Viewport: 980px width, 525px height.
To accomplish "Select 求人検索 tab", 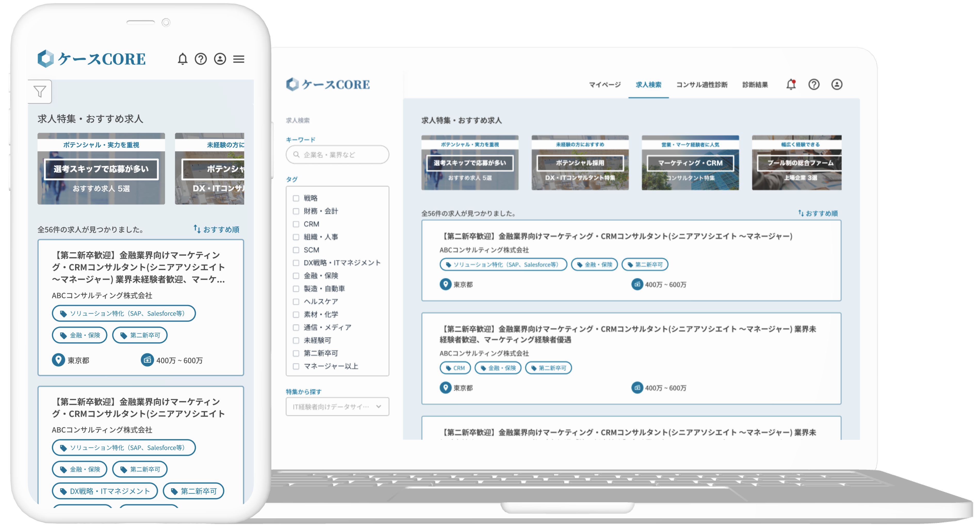I will 648,84.
